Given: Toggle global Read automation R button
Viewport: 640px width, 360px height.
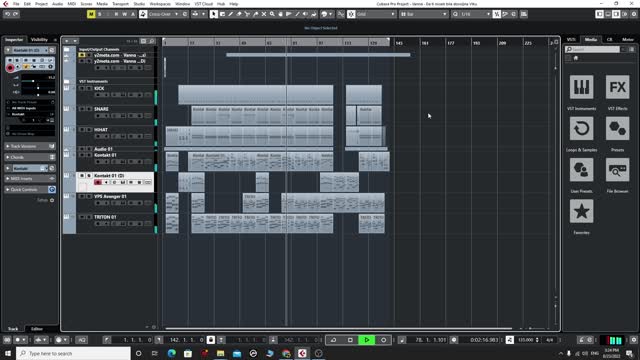Looking at the screenshot, I should pos(116,14).
